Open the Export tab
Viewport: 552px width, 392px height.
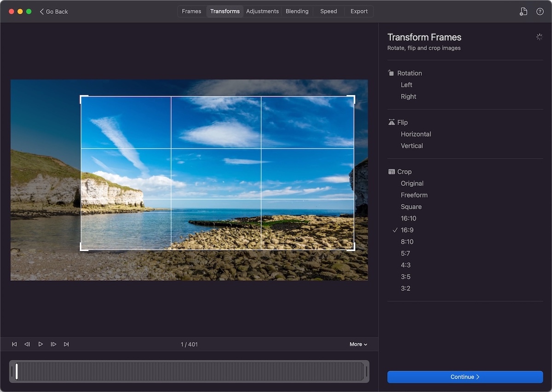[x=359, y=11]
